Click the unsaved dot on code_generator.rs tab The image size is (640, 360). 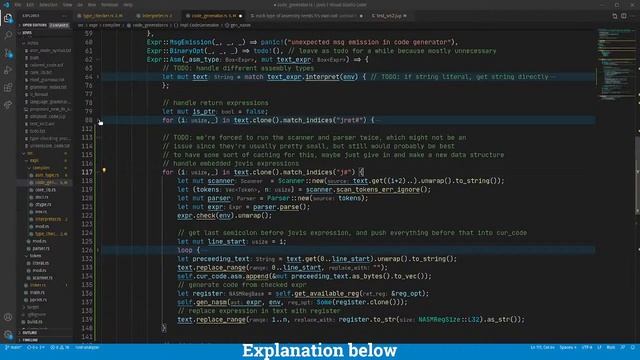(x=240, y=16)
